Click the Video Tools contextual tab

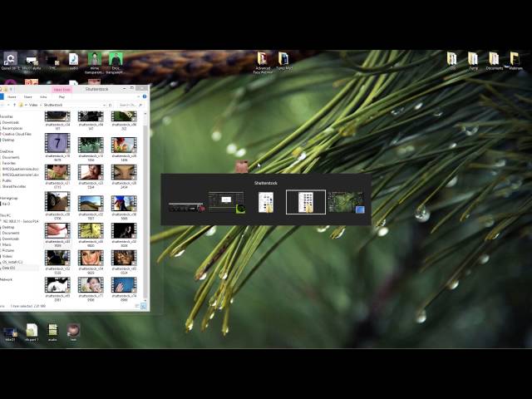62,89
